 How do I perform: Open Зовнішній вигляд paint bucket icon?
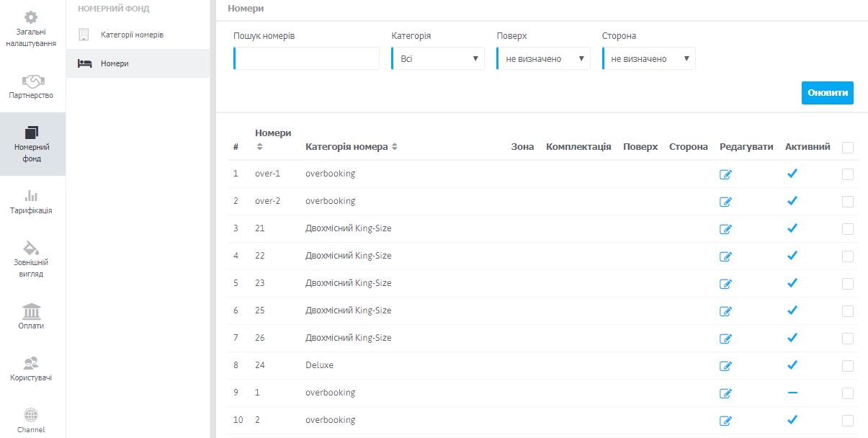[32, 248]
